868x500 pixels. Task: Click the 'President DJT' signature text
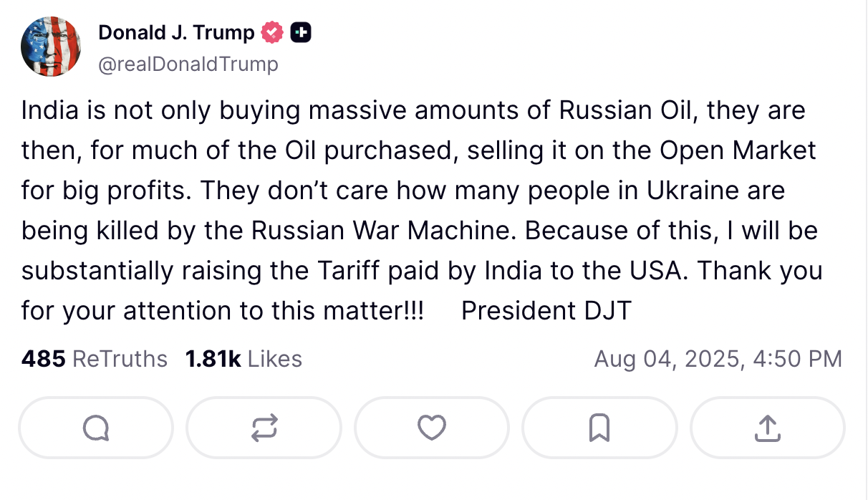point(546,311)
